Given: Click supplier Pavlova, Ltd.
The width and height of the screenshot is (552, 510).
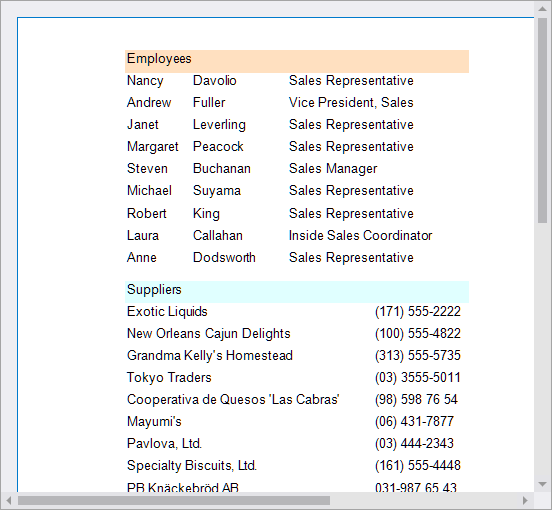Looking at the screenshot, I should (x=164, y=444).
